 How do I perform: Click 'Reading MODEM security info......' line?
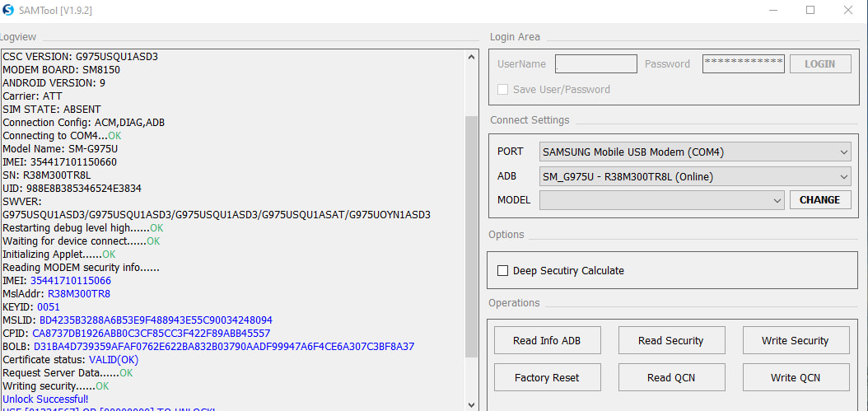click(82, 268)
